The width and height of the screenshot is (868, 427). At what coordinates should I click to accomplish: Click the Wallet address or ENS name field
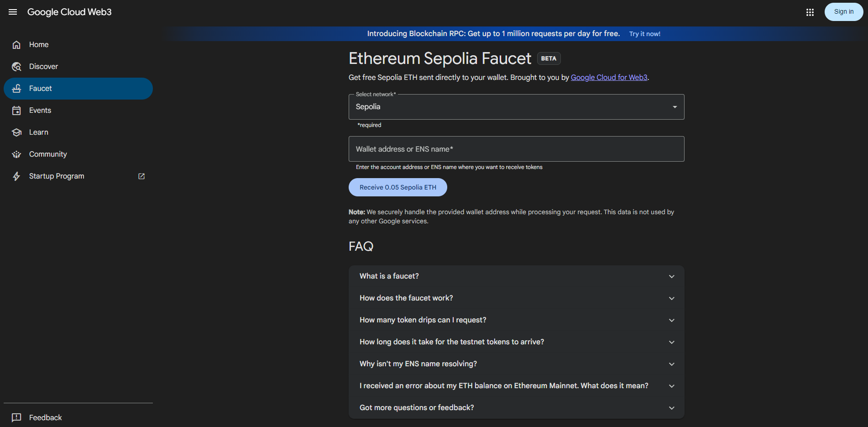pyautogui.click(x=516, y=149)
